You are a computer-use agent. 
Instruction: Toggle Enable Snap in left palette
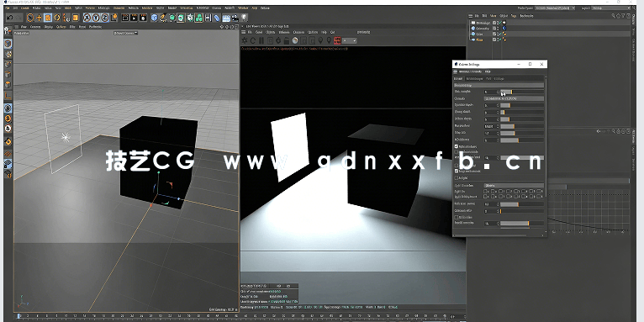[8, 142]
